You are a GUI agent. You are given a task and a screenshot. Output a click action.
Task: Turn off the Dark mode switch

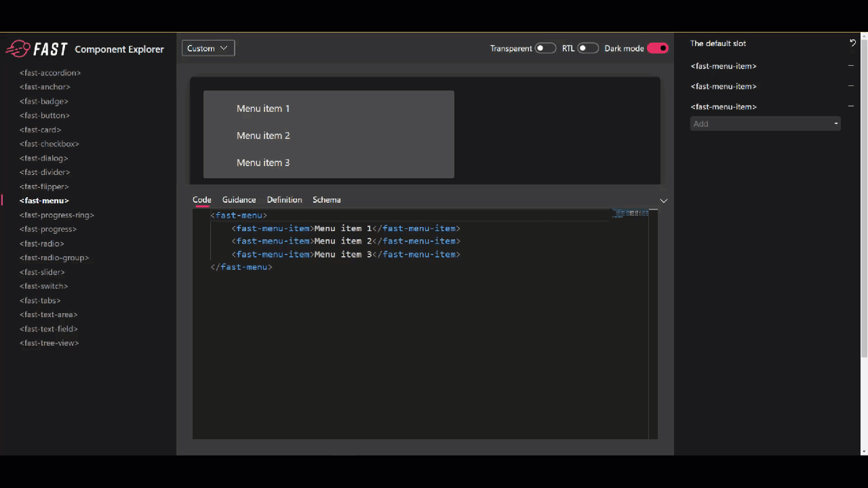pos(658,48)
